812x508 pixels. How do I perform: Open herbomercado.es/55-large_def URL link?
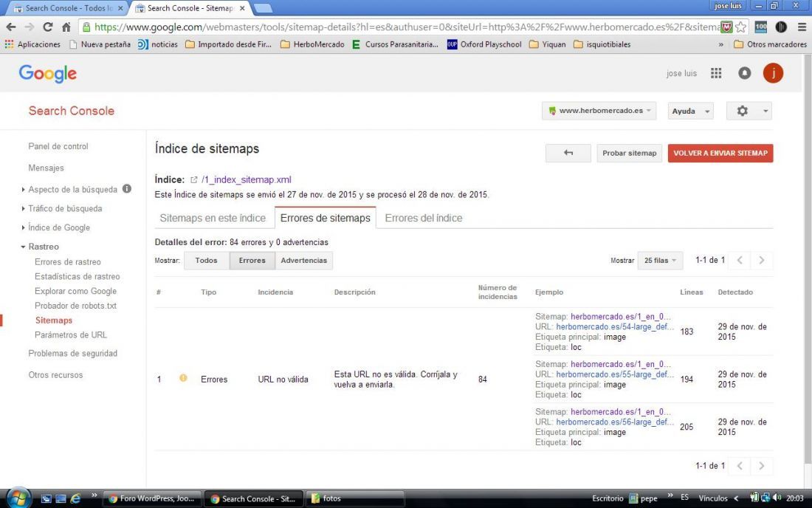coord(615,374)
